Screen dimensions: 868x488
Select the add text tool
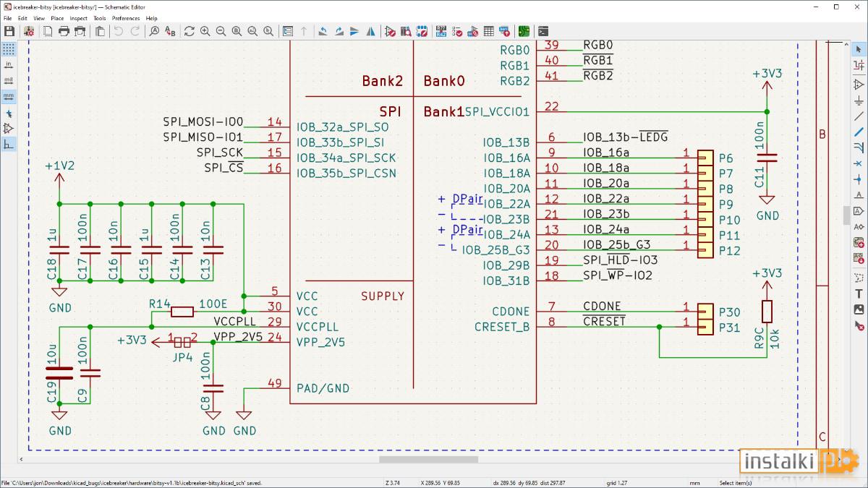coord(859,294)
